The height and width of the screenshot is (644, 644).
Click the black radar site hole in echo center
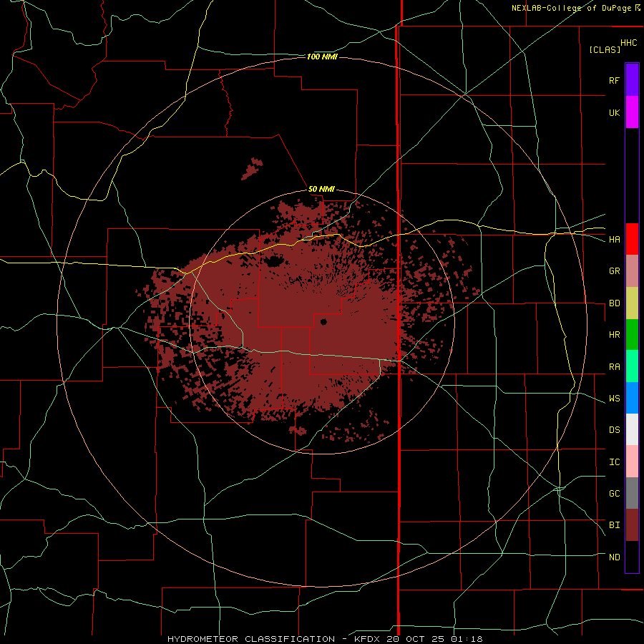pos(323,322)
